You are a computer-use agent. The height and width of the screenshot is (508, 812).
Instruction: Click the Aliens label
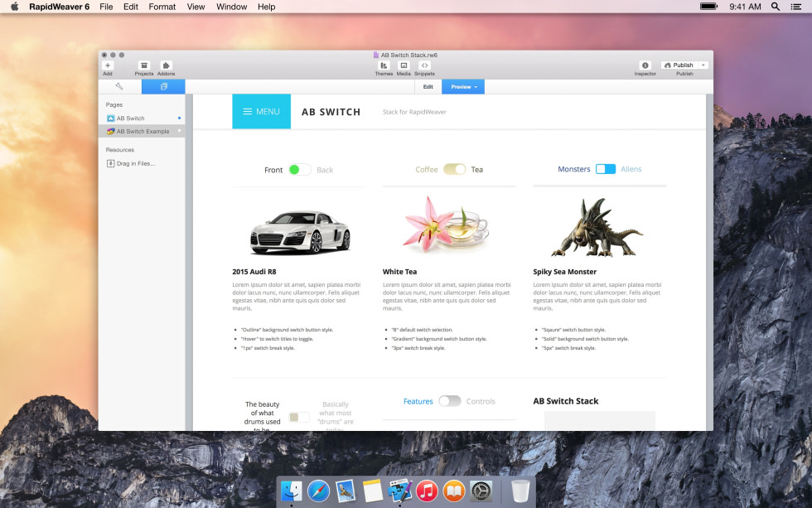tap(631, 169)
